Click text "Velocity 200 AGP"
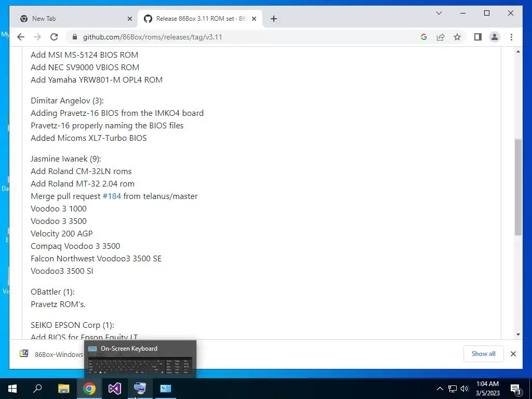 tap(62, 233)
